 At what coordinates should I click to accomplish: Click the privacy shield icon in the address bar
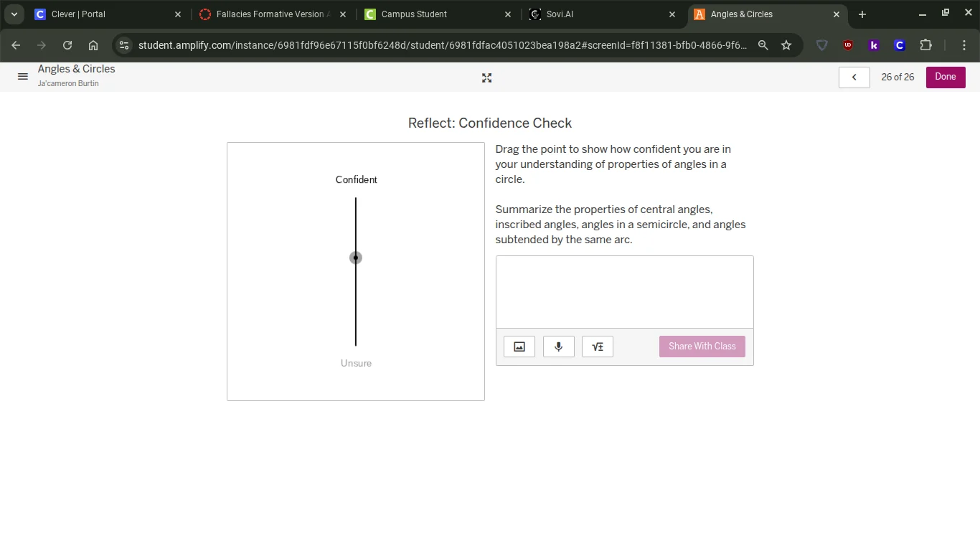pos(821,44)
